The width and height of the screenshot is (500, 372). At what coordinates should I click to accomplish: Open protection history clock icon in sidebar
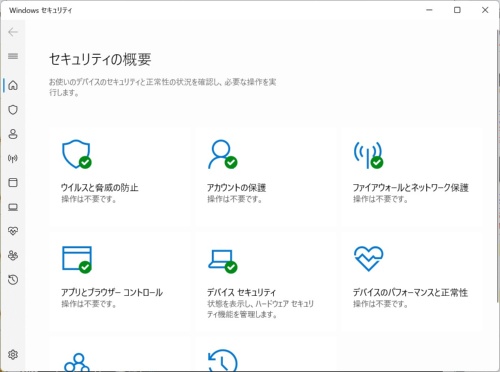(13, 280)
